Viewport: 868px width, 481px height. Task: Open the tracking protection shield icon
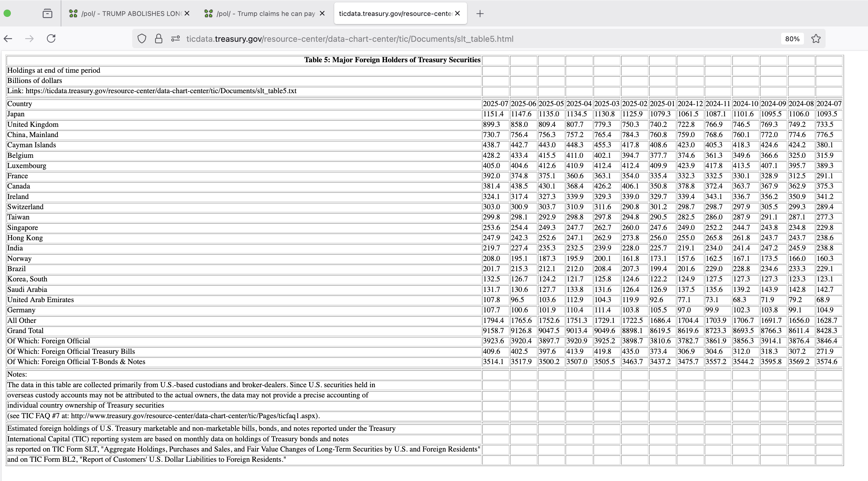click(142, 39)
